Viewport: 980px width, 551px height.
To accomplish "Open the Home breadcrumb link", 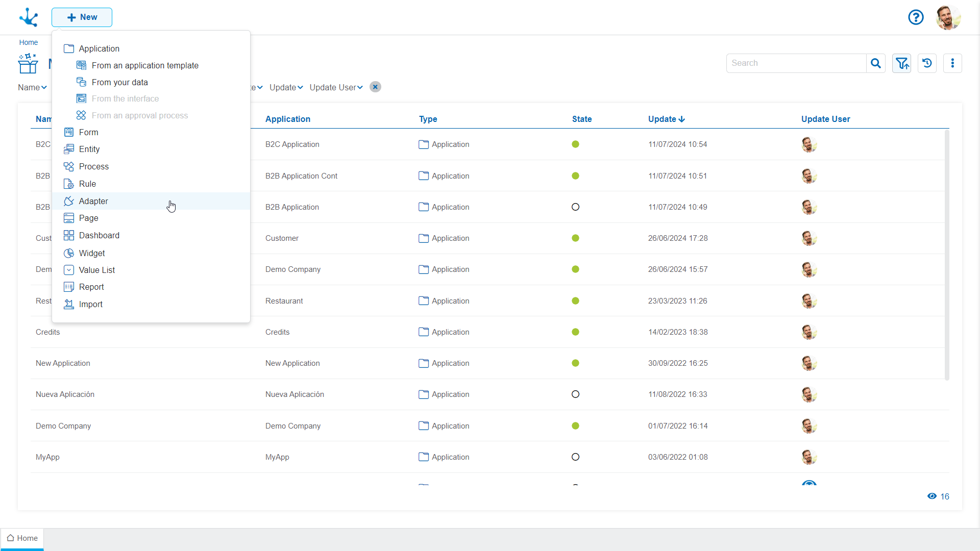I will click(x=29, y=42).
